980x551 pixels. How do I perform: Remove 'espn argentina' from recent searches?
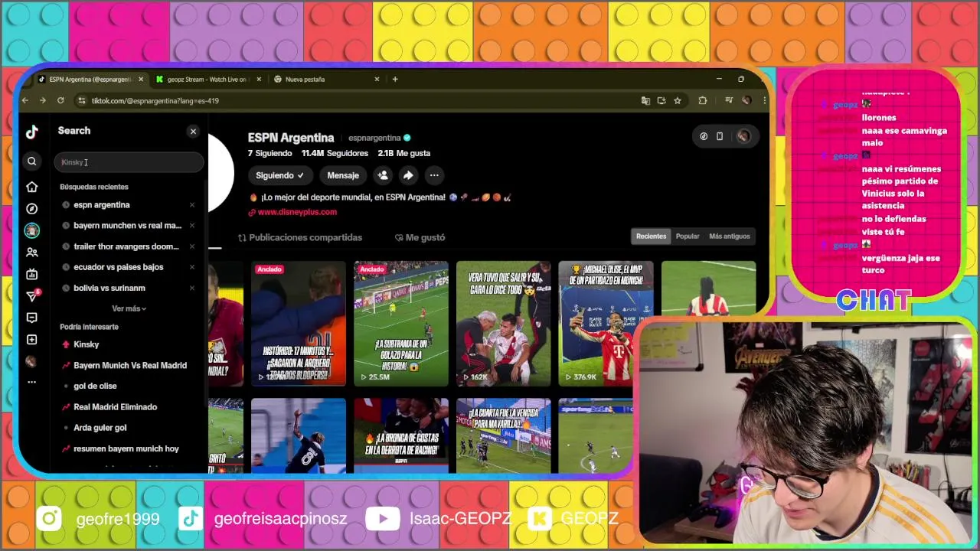point(192,205)
